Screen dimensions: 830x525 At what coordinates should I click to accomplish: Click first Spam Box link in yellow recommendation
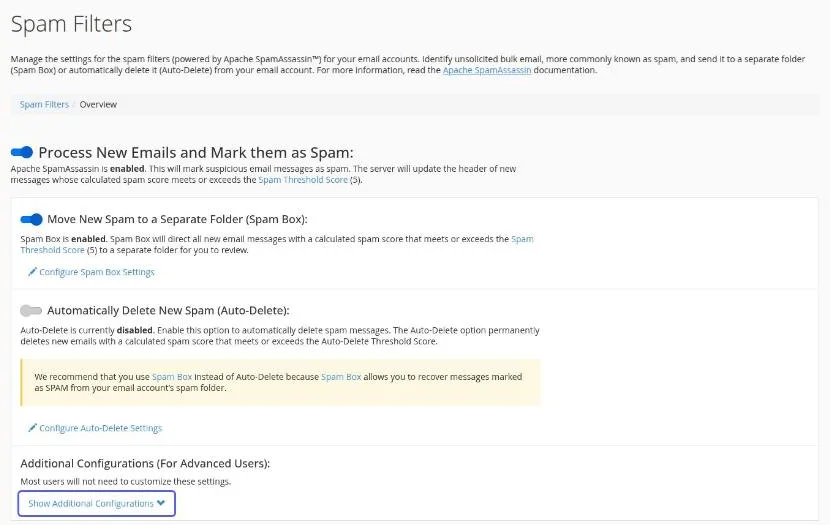click(172, 377)
